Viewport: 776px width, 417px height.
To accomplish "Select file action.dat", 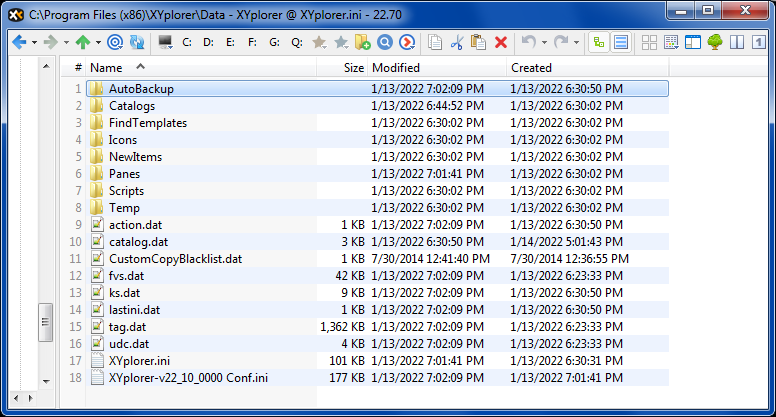I will (x=135, y=225).
